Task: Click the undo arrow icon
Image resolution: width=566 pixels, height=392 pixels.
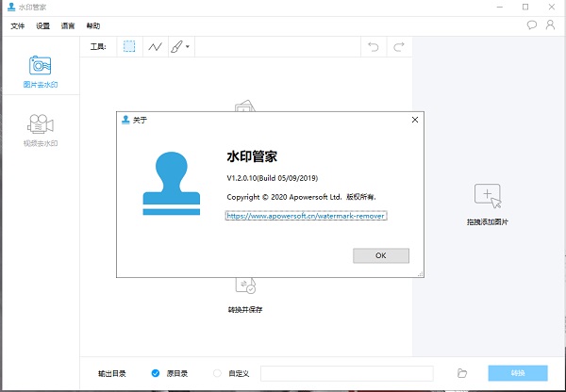Action: pyautogui.click(x=374, y=47)
